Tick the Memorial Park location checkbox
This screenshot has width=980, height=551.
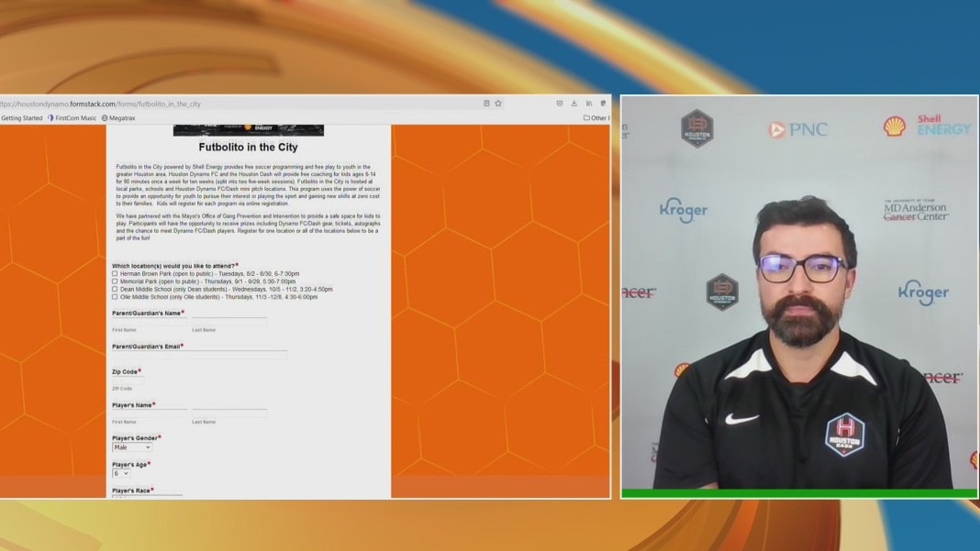point(115,281)
